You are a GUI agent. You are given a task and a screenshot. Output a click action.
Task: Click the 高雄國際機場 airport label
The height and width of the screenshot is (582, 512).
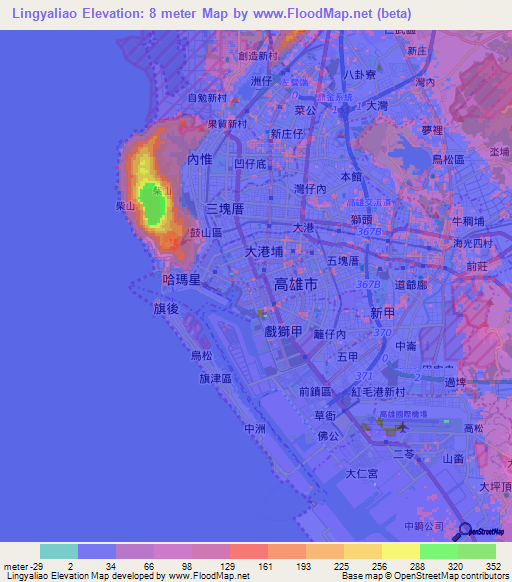(x=403, y=414)
